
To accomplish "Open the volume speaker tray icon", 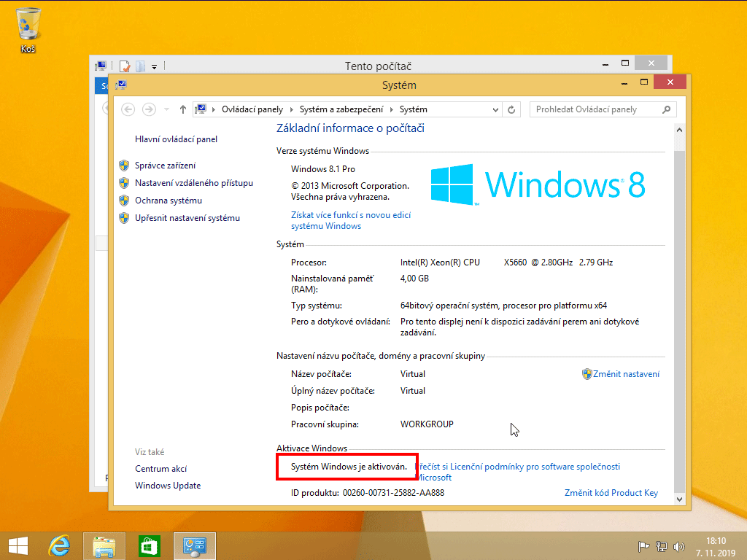I will [x=679, y=547].
